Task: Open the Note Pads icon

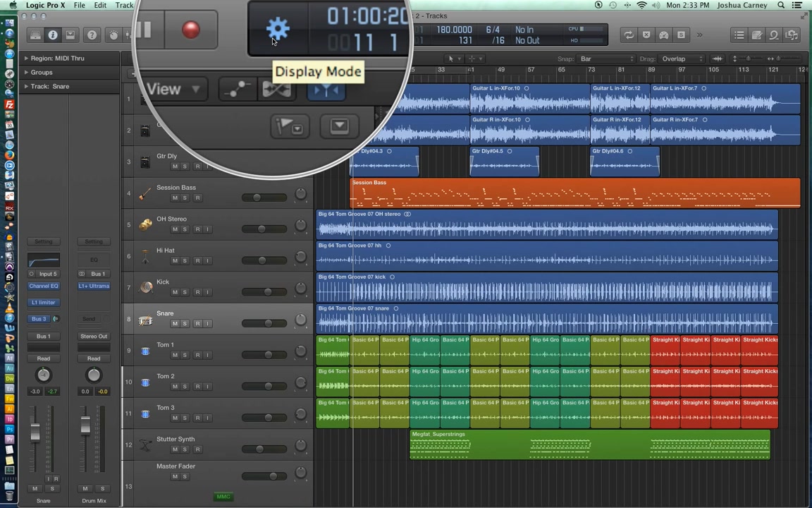Action: click(x=756, y=35)
